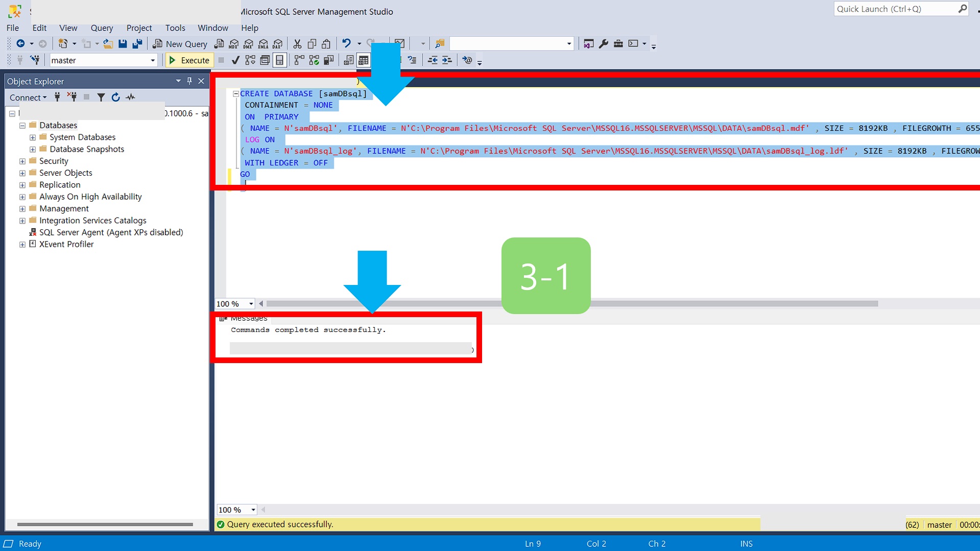Select SQL Server Agent node

click(x=111, y=232)
